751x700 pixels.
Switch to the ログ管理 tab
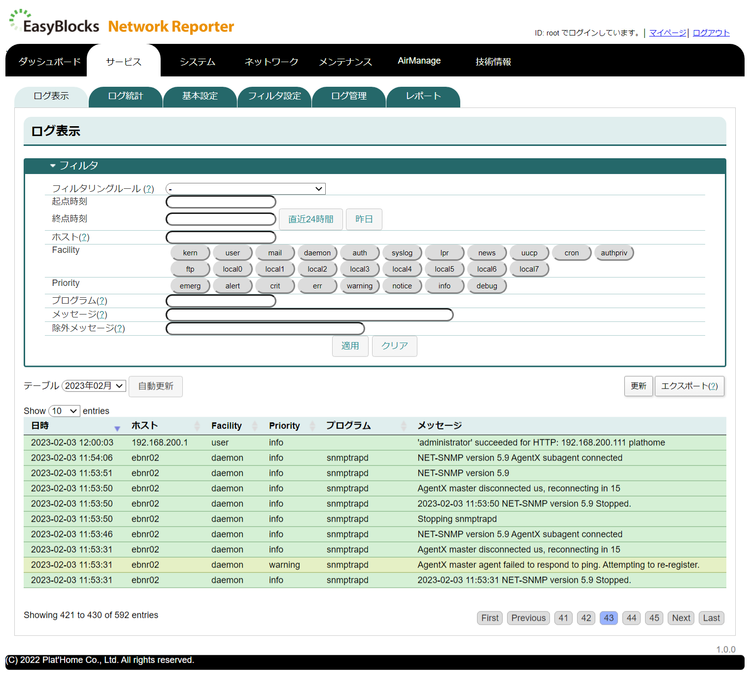point(349,97)
